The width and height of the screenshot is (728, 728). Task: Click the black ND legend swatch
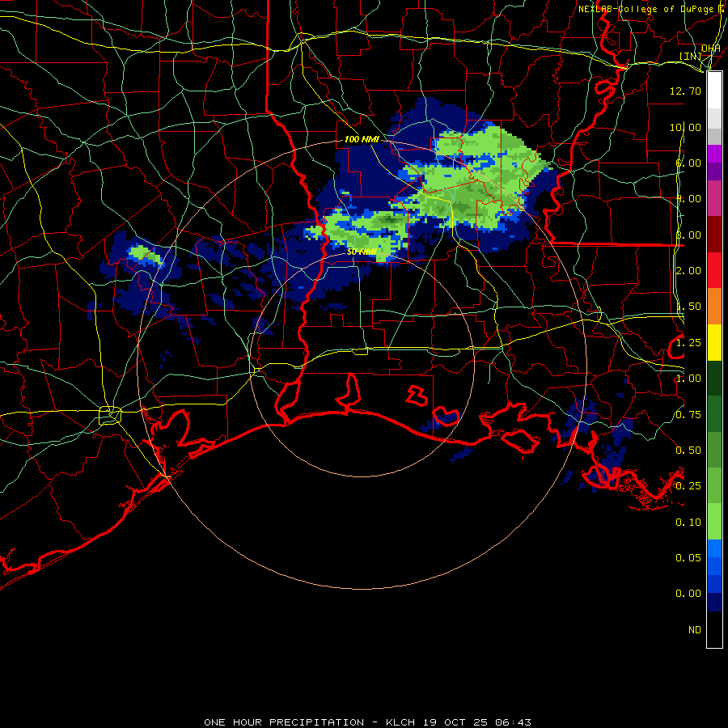click(714, 629)
